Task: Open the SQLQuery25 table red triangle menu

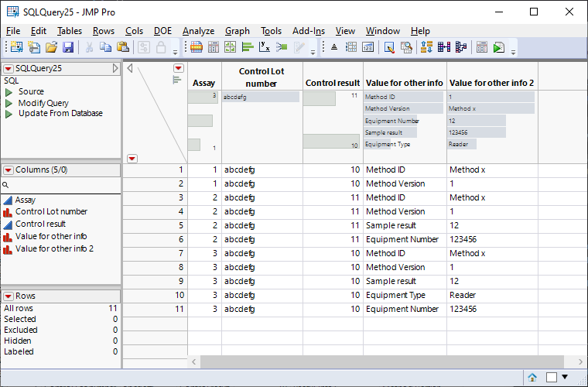Action: coord(9,69)
